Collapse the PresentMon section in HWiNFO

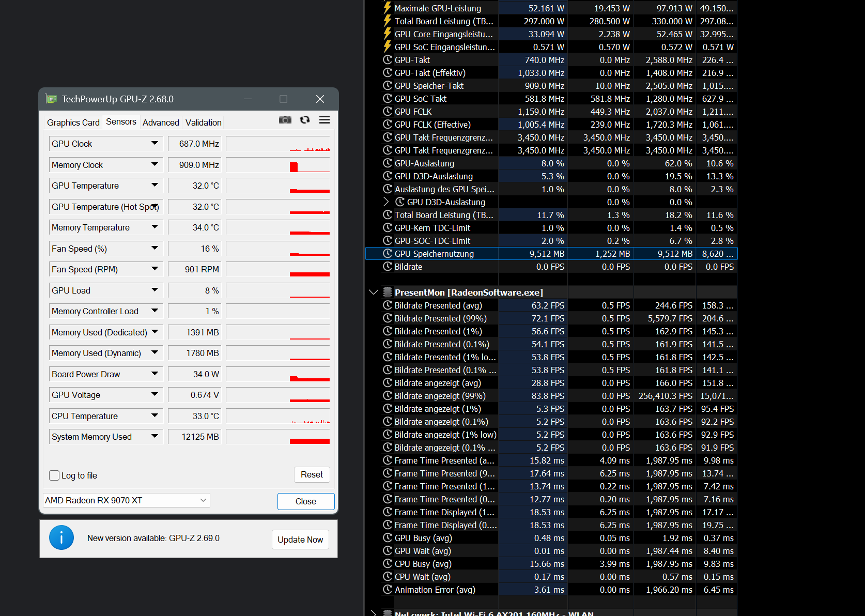[x=374, y=292]
